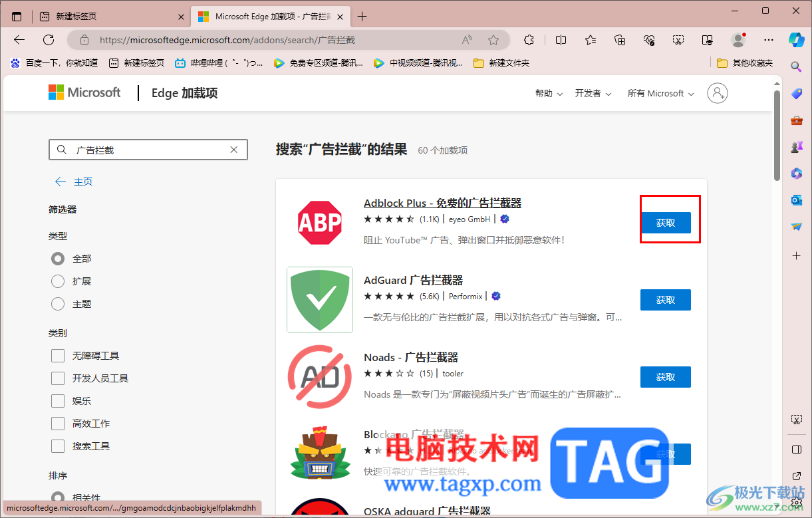Focus the browser address bar URL

pos(227,40)
